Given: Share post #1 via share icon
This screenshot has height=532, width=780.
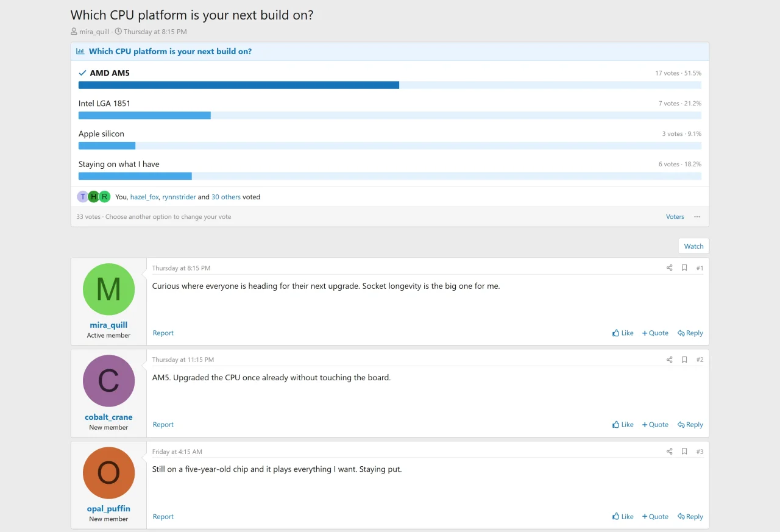Looking at the screenshot, I should 669,268.
